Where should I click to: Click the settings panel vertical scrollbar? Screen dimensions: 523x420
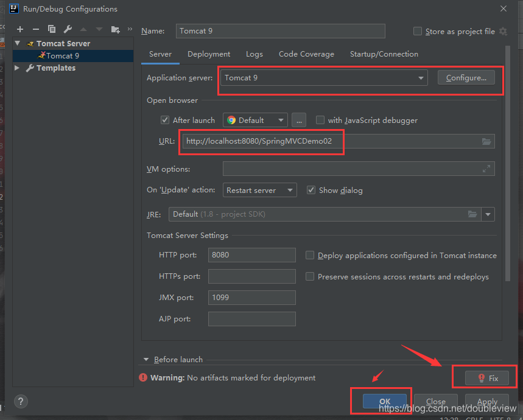coord(508,163)
